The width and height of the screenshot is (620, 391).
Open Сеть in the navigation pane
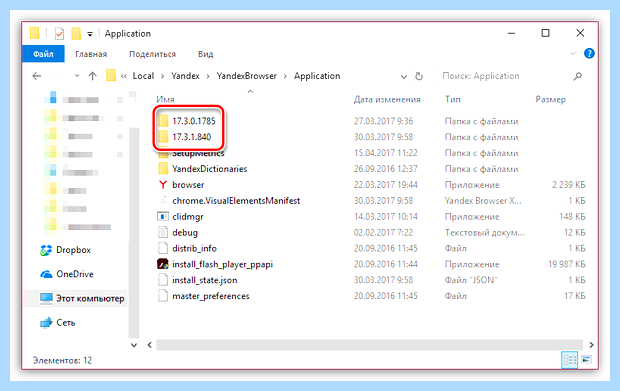(58, 323)
